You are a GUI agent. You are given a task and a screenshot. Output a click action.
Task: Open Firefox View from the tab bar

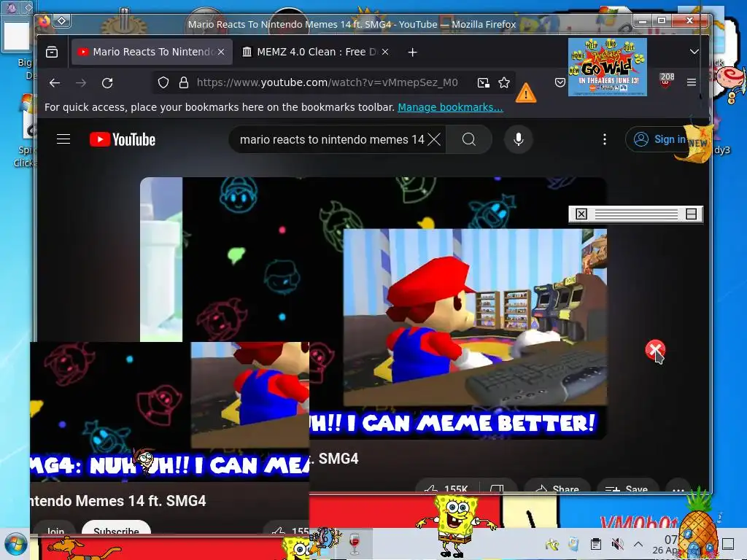(x=52, y=52)
